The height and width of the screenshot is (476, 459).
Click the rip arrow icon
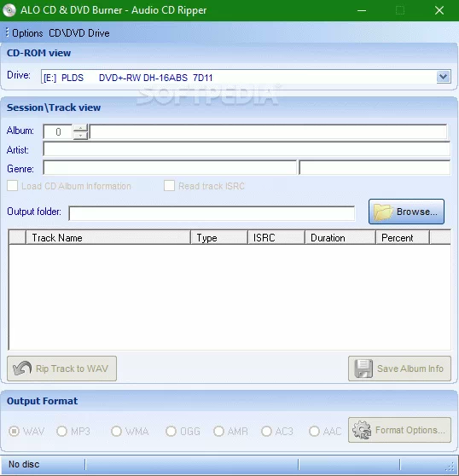(x=22, y=369)
